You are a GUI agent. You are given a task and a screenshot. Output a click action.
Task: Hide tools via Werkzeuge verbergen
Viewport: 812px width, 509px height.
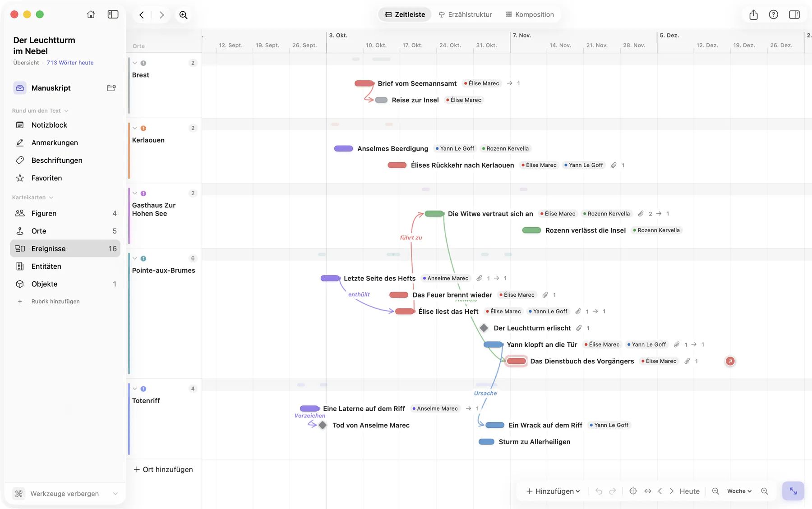tap(65, 494)
